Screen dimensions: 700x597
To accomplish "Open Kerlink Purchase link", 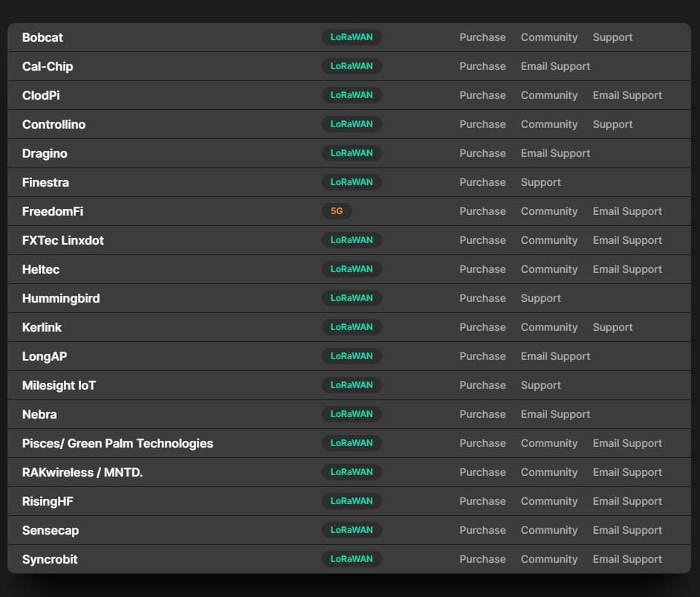I will pos(482,328).
